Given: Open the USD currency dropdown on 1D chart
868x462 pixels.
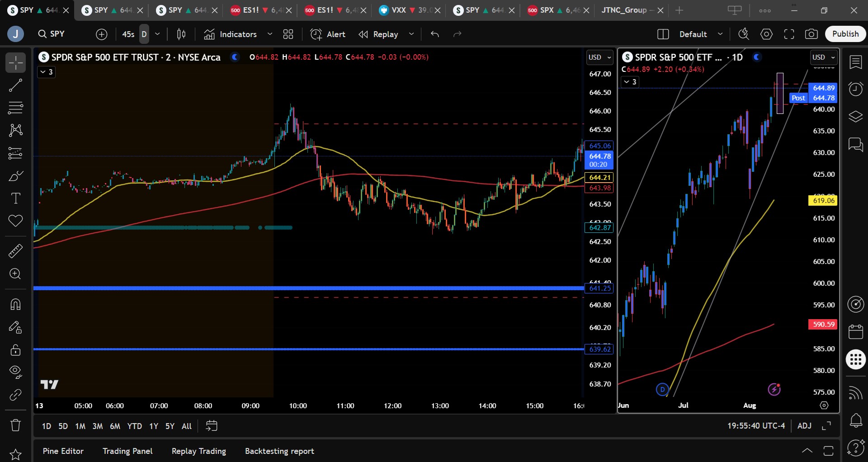Looking at the screenshot, I should pyautogui.click(x=823, y=57).
